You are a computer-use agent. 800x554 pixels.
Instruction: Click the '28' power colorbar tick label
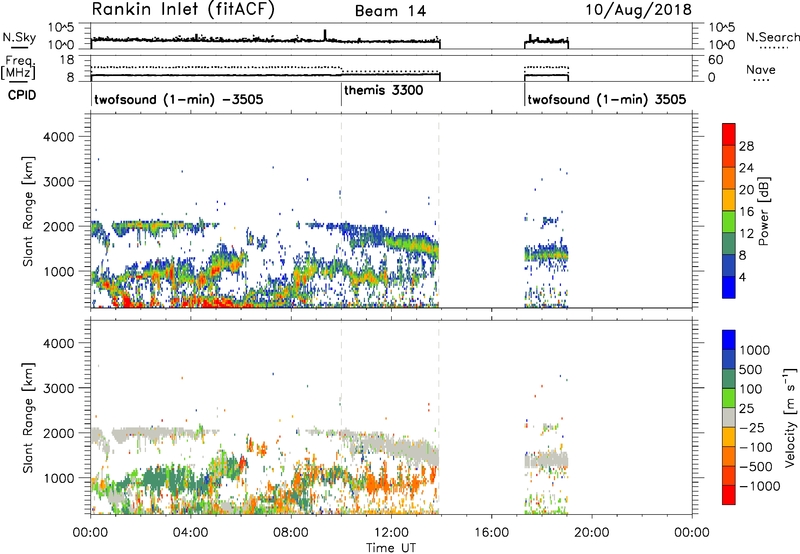pos(746,146)
